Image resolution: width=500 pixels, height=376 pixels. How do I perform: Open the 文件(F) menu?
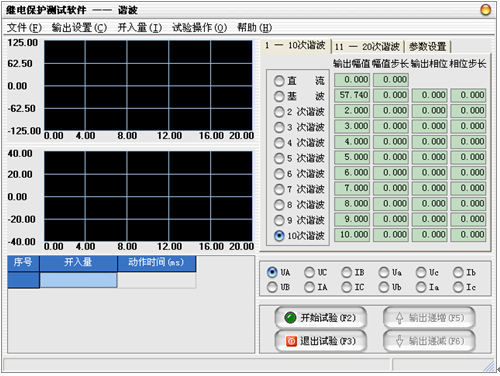(24, 28)
